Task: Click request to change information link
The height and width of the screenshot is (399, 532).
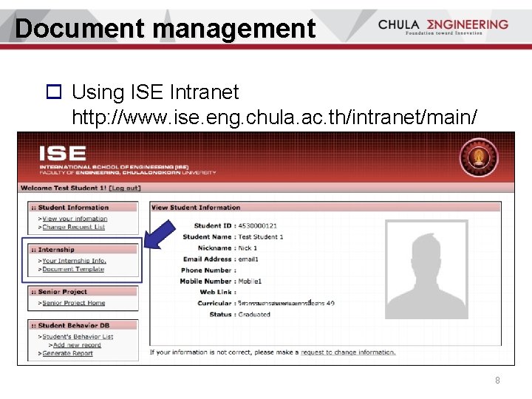Action: point(348,352)
